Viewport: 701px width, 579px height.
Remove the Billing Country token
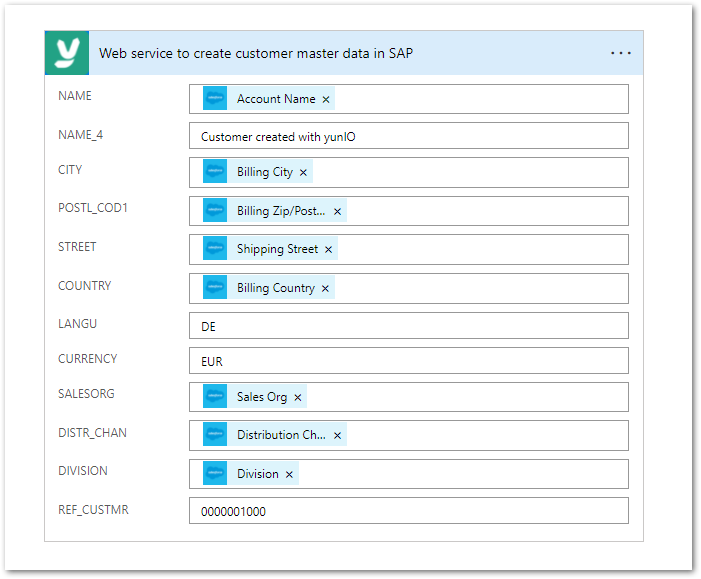point(325,288)
